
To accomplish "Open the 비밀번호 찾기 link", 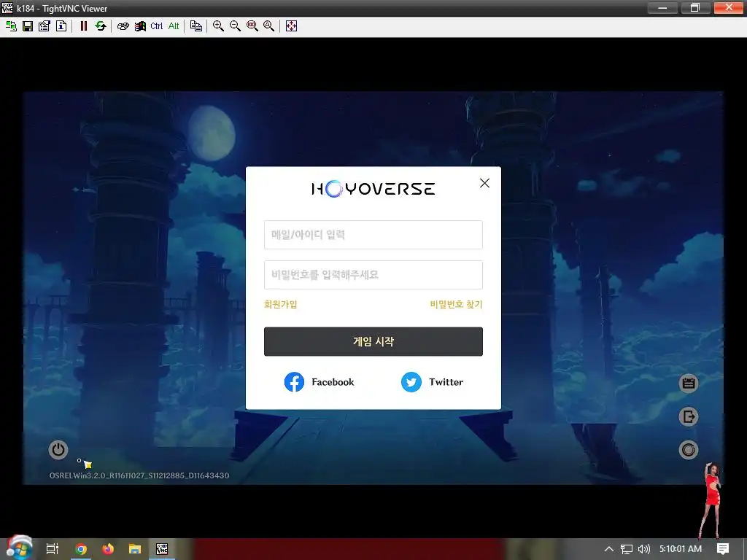I will 456,304.
